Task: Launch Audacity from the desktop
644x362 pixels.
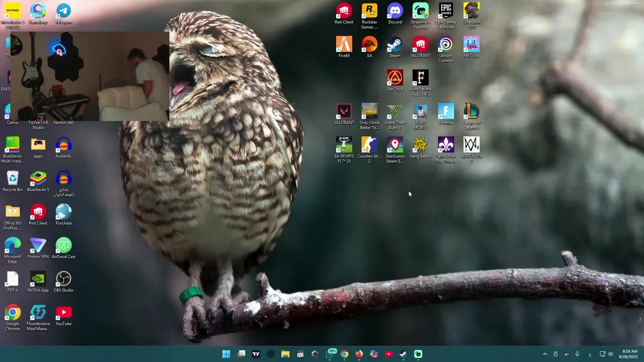Action: point(63,148)
